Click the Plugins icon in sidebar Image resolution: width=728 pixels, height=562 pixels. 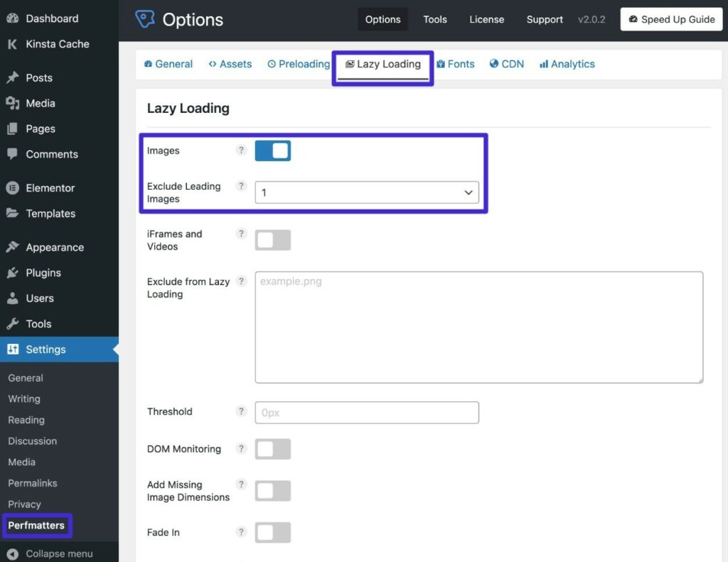[x=12, y=273]
